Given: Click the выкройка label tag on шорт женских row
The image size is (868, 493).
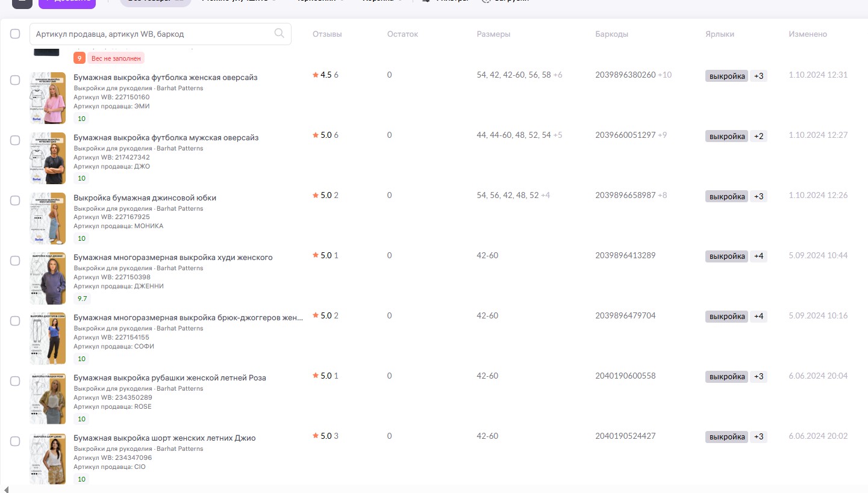Looking at the screenshot, I should (726, 437).
